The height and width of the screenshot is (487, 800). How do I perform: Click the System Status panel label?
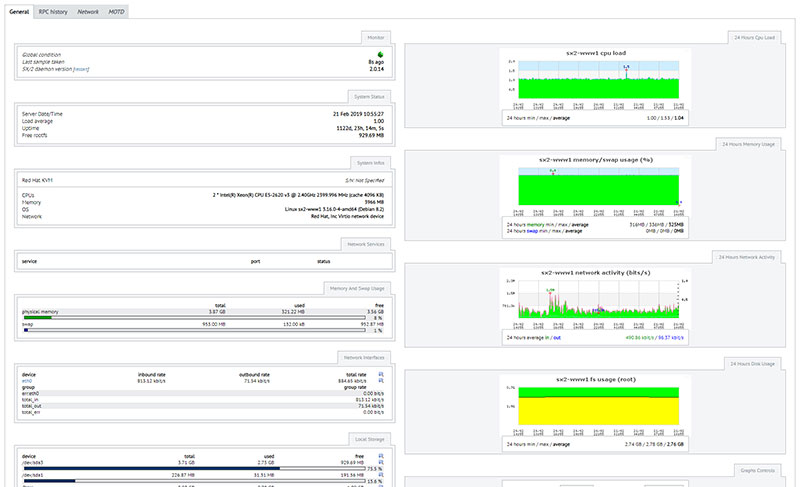(x=369, y=97)
